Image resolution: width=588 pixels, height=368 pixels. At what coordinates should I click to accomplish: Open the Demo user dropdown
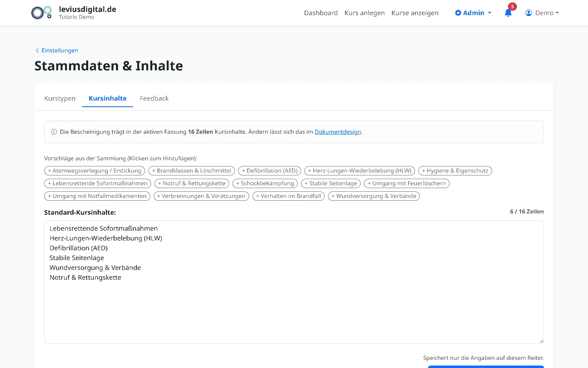pyautogui.click(x=542, y=13)
